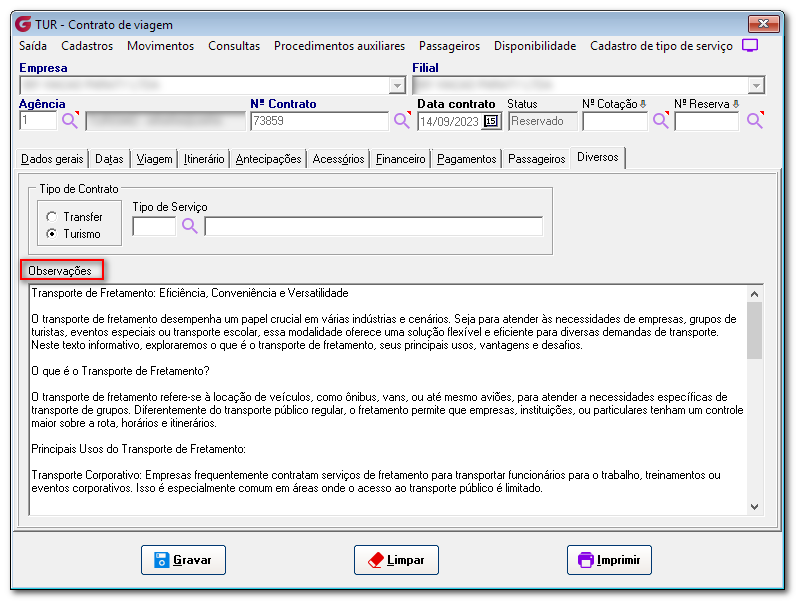Click the Observações vertical scrollbar thumb
Viewport: 796px width, 601px height.
(754, 330)
